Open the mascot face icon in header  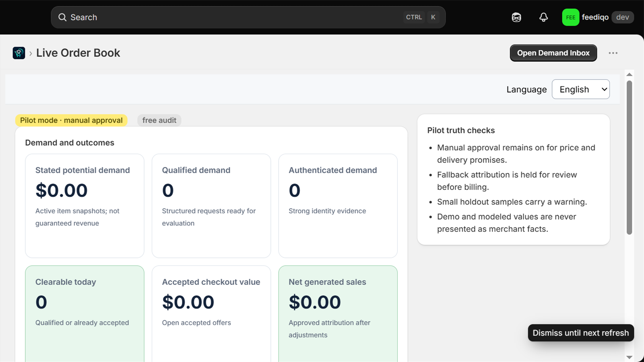[x=516, y=17]
